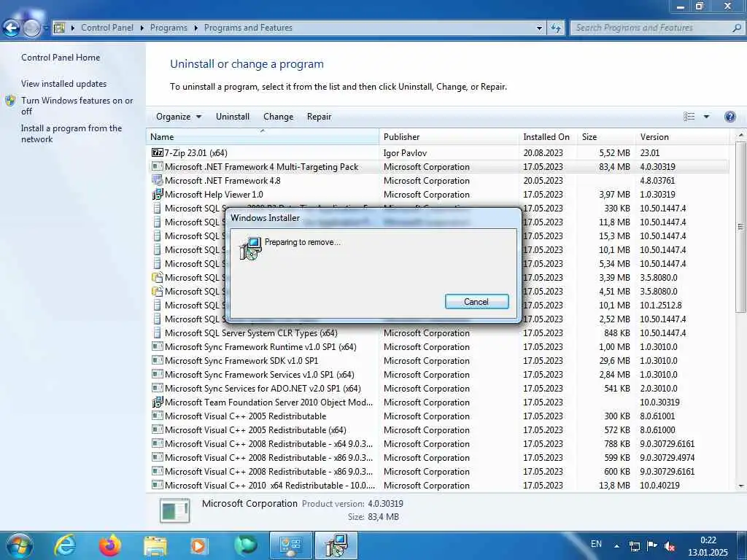Click the Action Center flag icon
This screenshot has width=747, height=560.
coord(652,545)
